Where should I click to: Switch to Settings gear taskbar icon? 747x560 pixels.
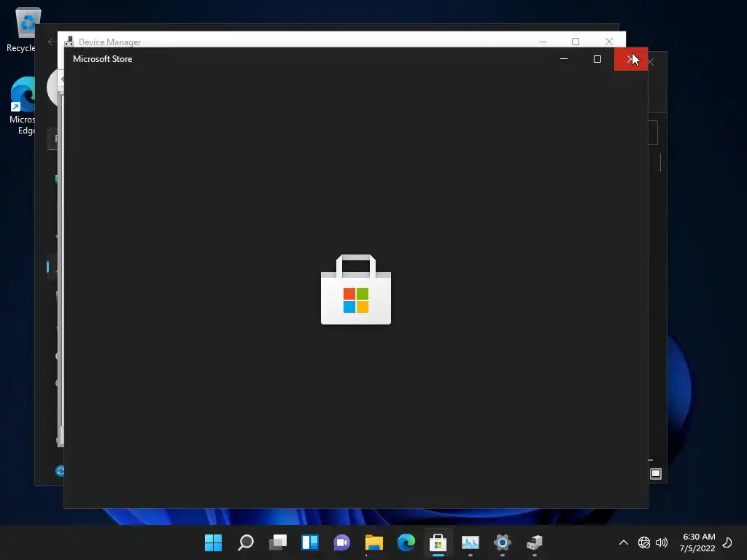click(502, 542)
